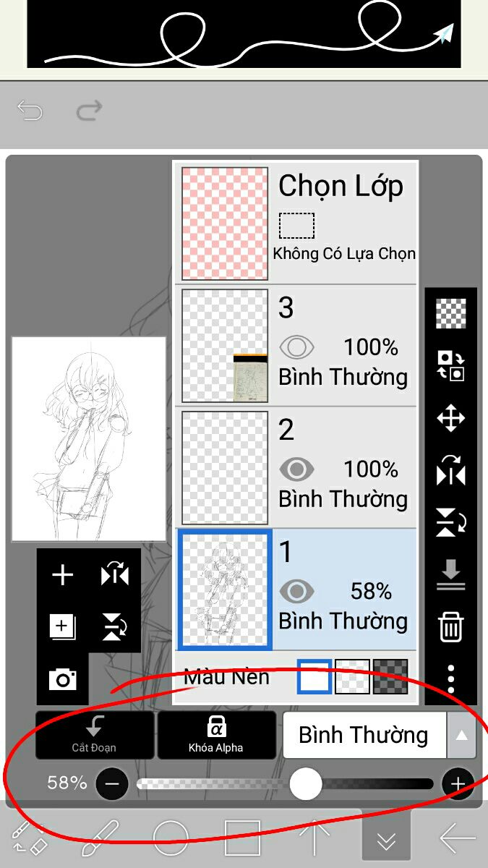Click the camera import icon
Viewport: 488px width, 868px height.
click(x=63, y=679)
